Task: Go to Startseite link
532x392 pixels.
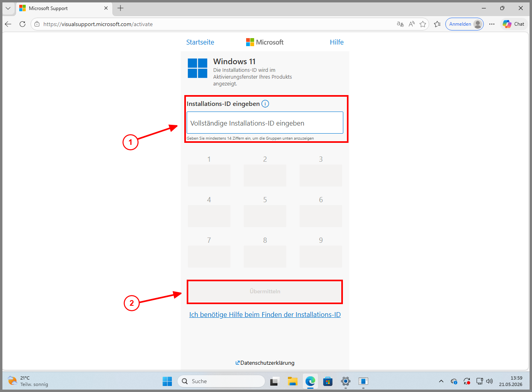Action: tap(200, 42)
